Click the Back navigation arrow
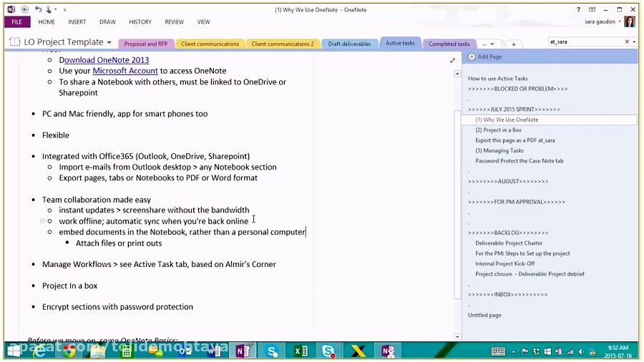The image size is (644, 362). (x=24, y=9)
